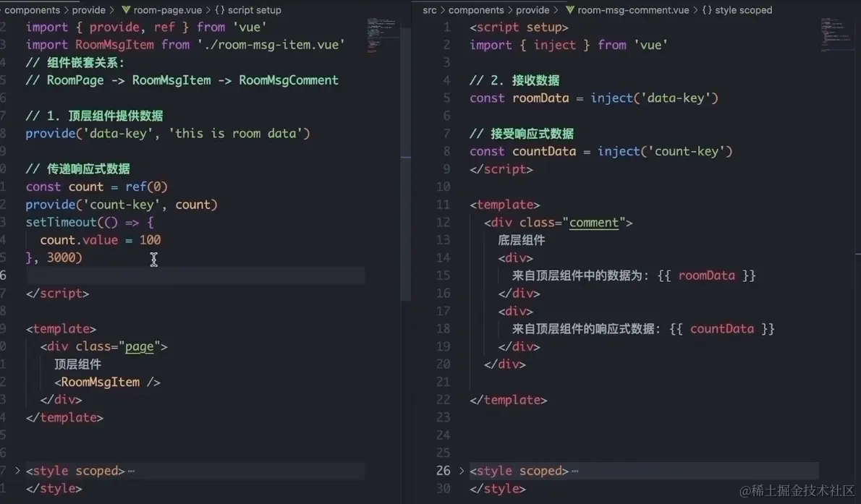Click the right editor minimap
The image size is (861, 504).
pyautogui.click(x=836, y=34)
